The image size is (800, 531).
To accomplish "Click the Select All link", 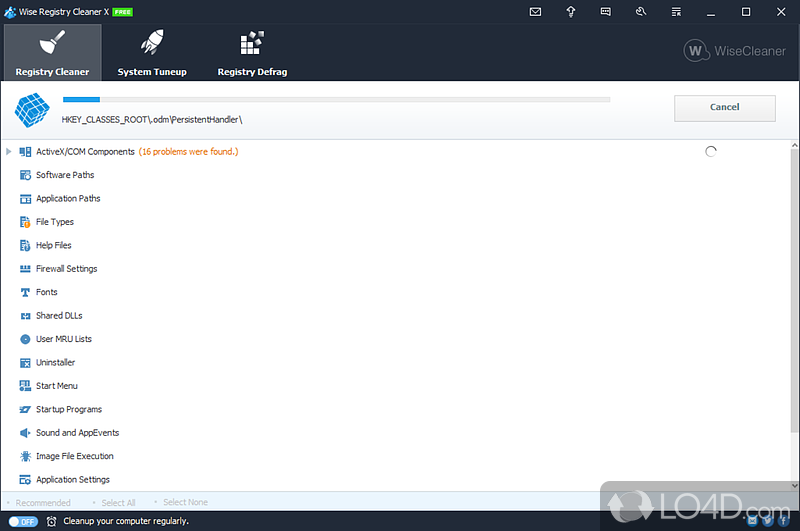I will click(x=118, y=503).
